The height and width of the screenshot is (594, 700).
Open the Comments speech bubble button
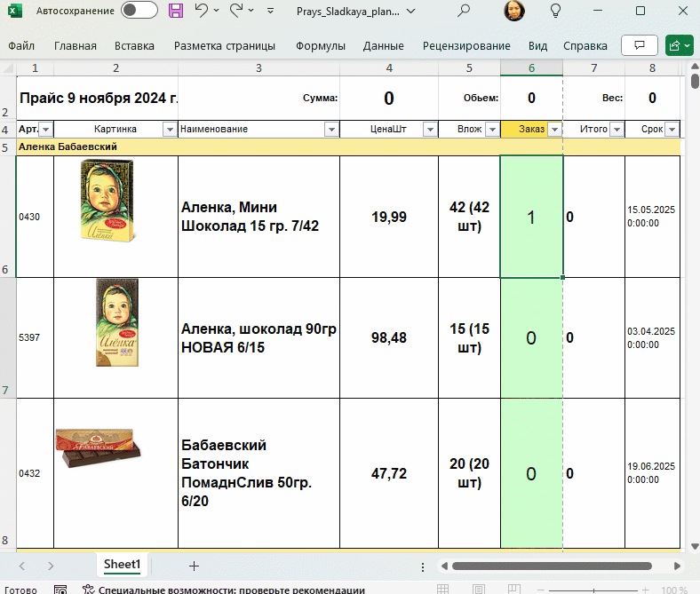(639, 45)
